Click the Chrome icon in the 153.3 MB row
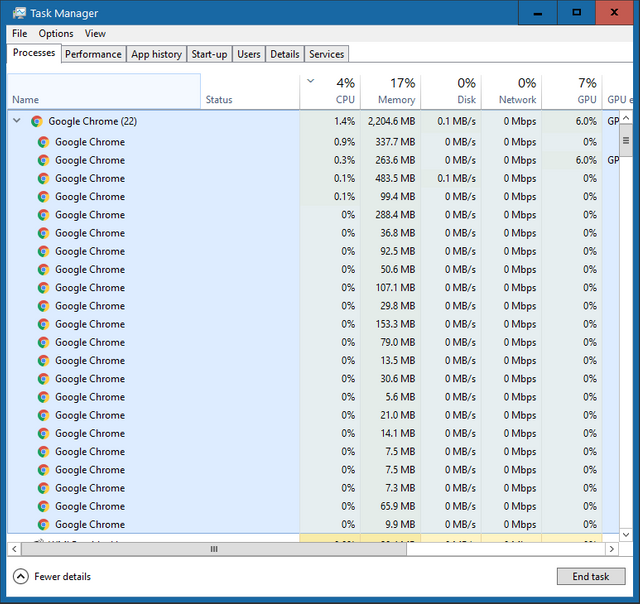 43,324
